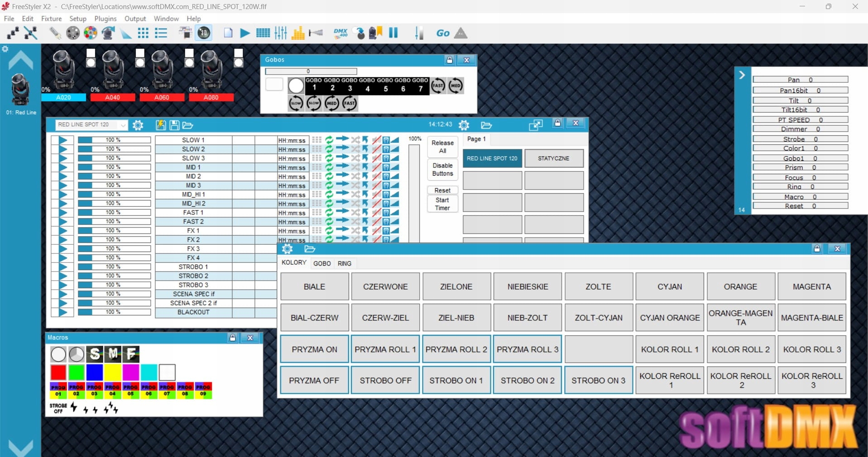This screenshot has height=457, width=868.
Task: Toggle the lock on the cue list window
Action: [x=558, y=123]
